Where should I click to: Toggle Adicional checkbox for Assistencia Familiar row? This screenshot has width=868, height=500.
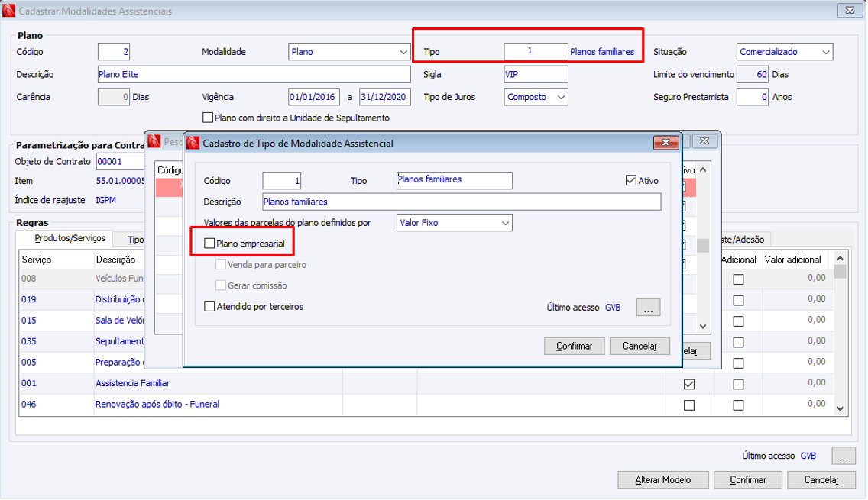pos(738,384)
